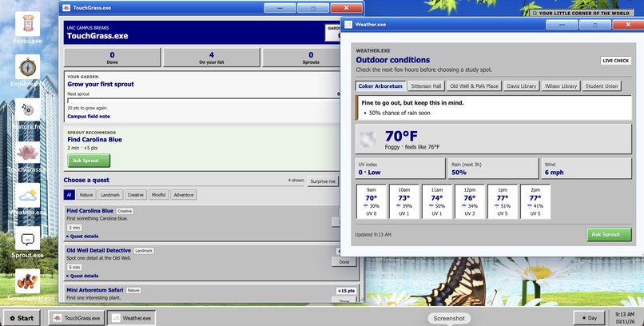Click the LIVE CHECK badge
Viewport: 644px width, 326px height.
click(x=616, y=61)
